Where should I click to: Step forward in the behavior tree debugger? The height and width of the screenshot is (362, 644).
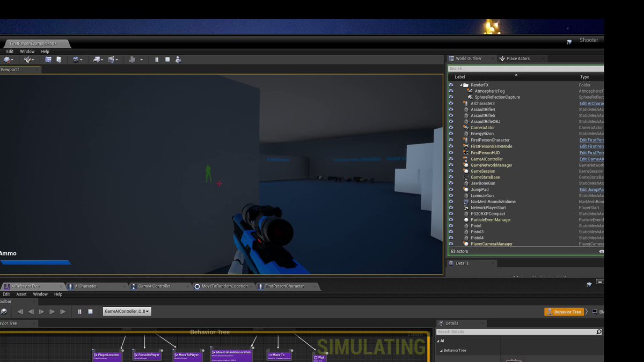pos(41,312)
